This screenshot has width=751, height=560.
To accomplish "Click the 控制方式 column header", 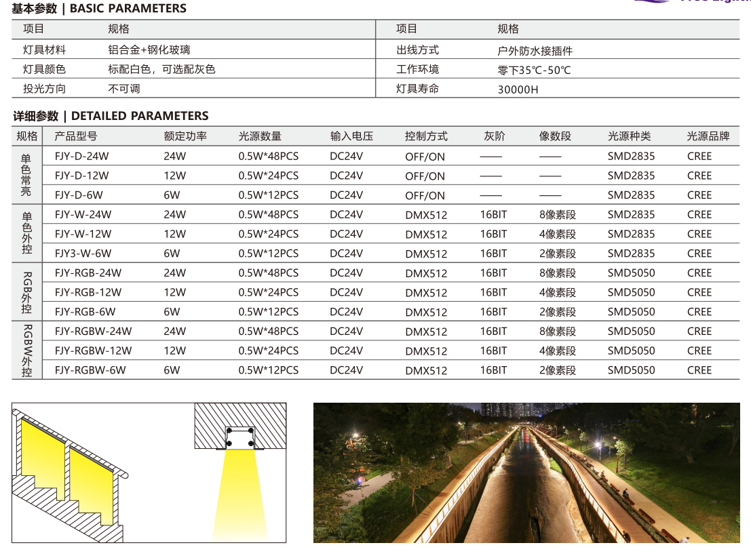I will click(x=426, y=136).
